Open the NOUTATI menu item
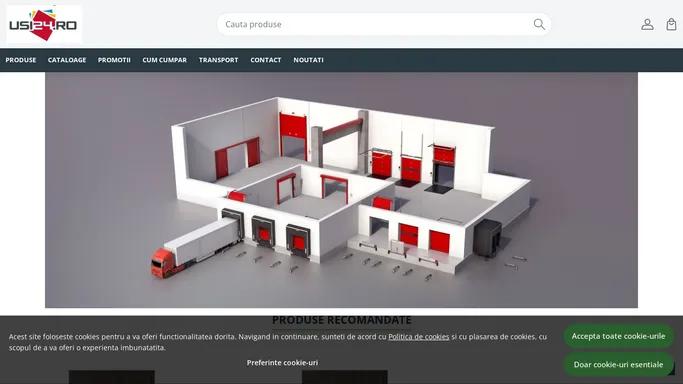This screenshot has height=384, width=683. pyautogui.click(x=308, y=60)
